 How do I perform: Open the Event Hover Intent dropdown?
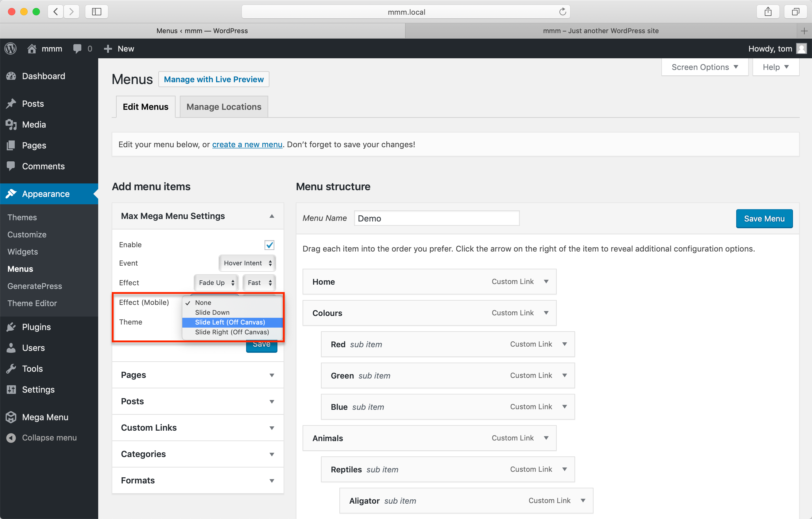coord(247,263)
